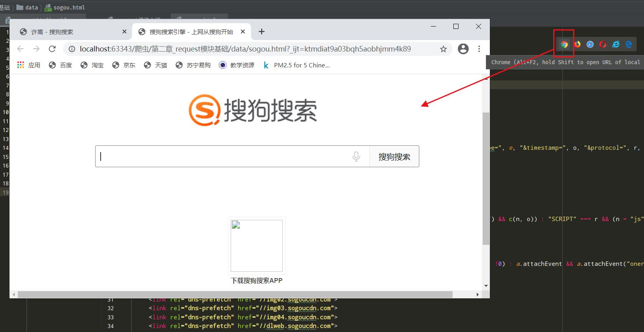Click the Chrome address bar URL
The width and height of the screenshot is (644, 332).
click(245, 49)
